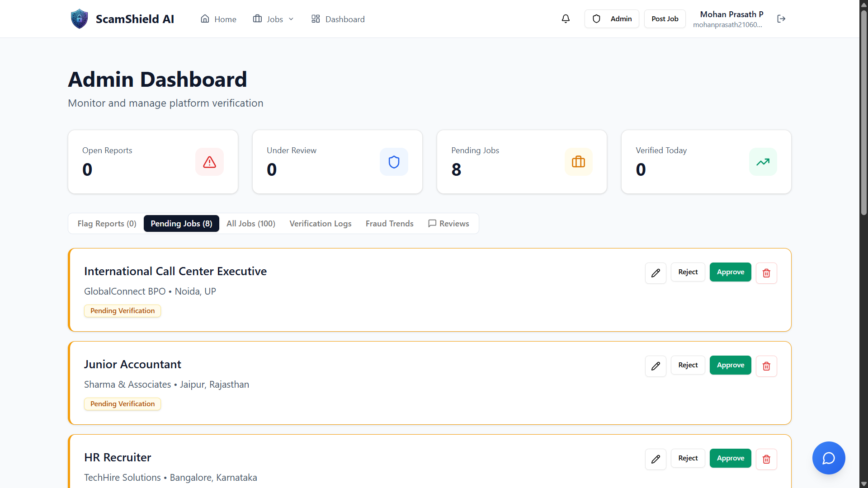Open the floating chat bubble button

(x=828, y=458)
